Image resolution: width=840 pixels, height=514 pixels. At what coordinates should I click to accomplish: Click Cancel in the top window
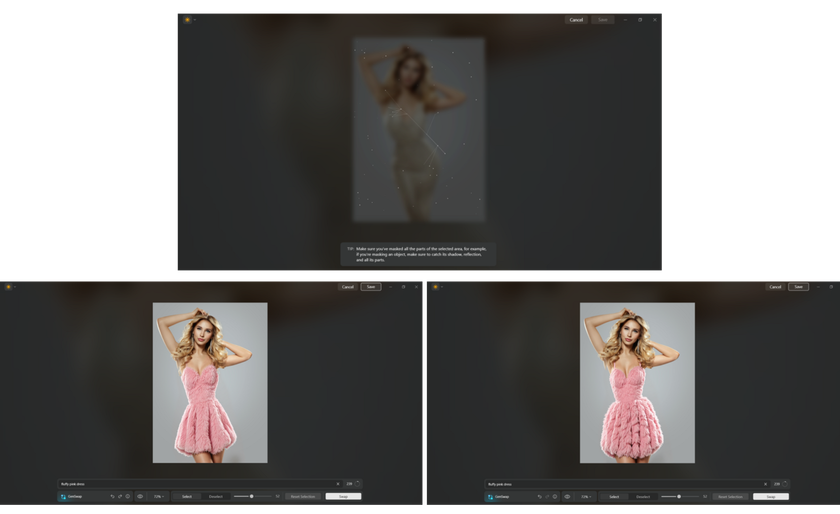(x=576, y=20)
